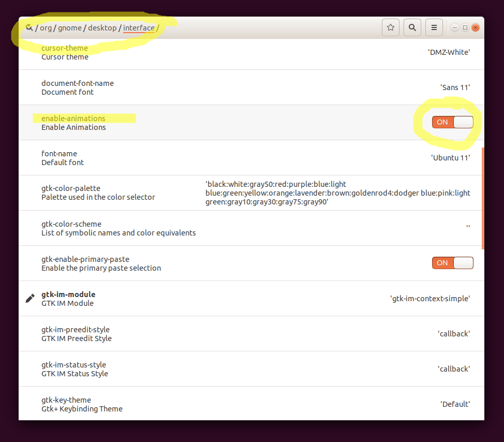The height and width of the screenshot is (442, 504).
Task: Disable the enable-animations switch
Action: click(x=452, y=122)
